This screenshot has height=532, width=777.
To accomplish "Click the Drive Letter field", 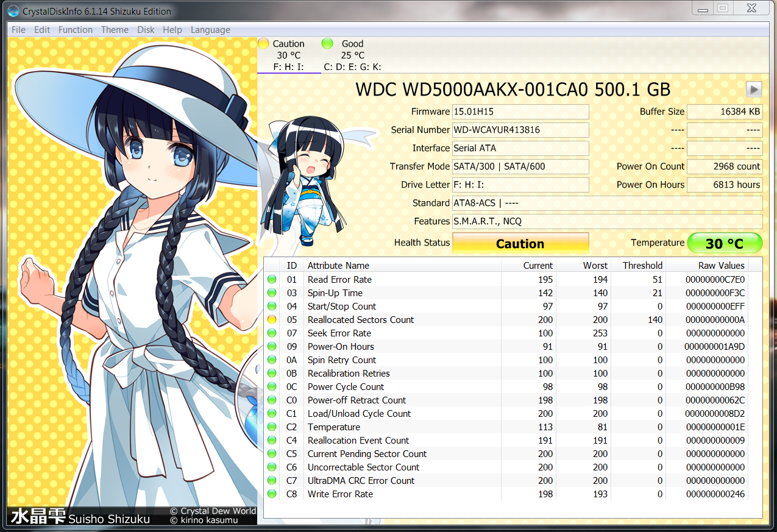I will pos(520,185).
